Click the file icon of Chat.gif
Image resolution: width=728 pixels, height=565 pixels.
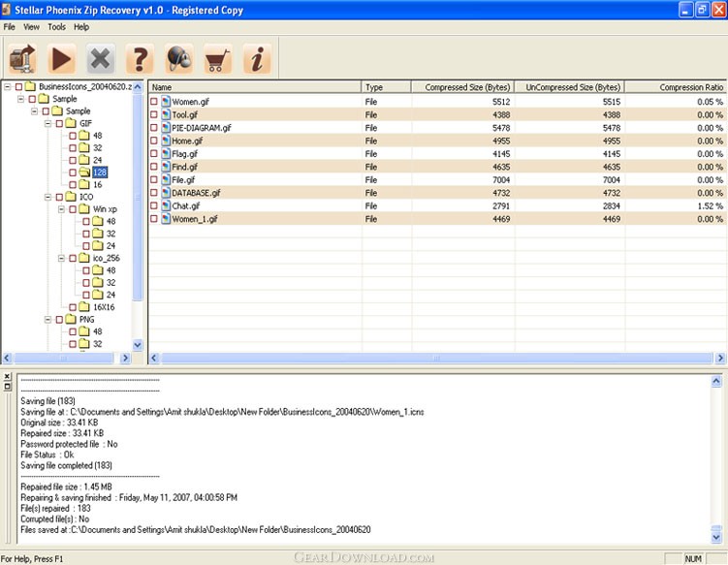[166, 205]
